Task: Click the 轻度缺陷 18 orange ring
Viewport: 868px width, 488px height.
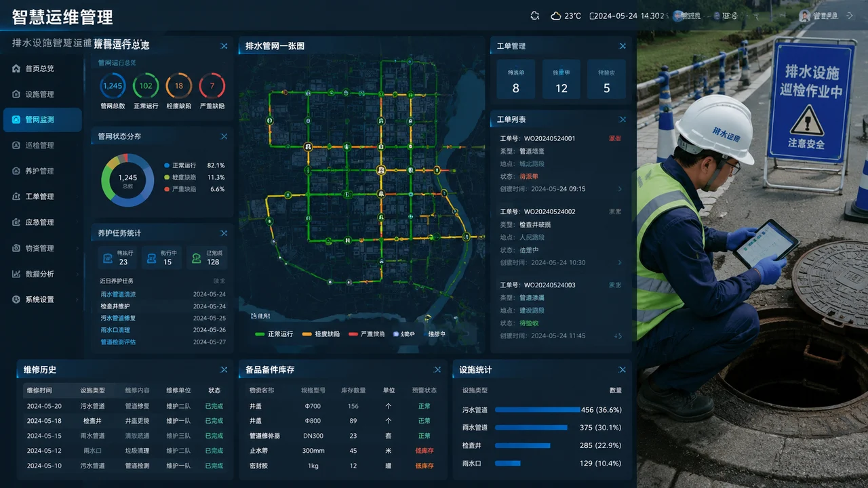Action: coord(179,86)
